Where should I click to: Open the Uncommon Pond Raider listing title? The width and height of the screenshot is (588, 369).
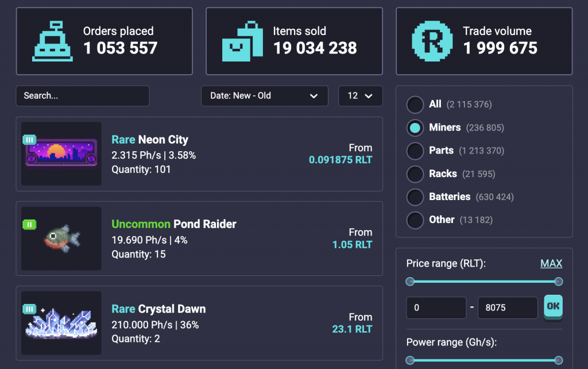(x=173, y=224)
